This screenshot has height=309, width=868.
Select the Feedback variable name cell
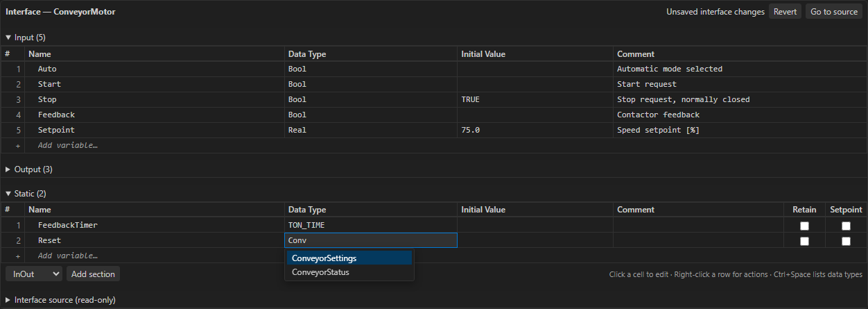click(155, 115)
